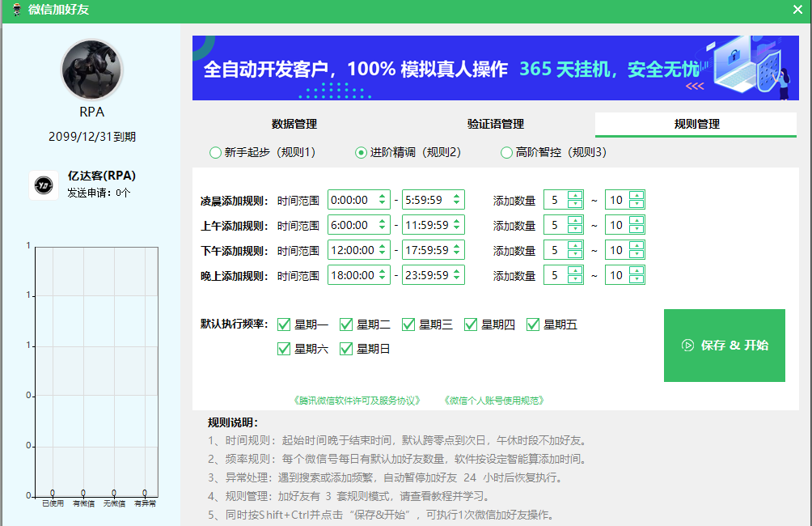Screen dimensions: 812x526
Task: Click 有异常 chart axis label
Action: click(145, 503)
